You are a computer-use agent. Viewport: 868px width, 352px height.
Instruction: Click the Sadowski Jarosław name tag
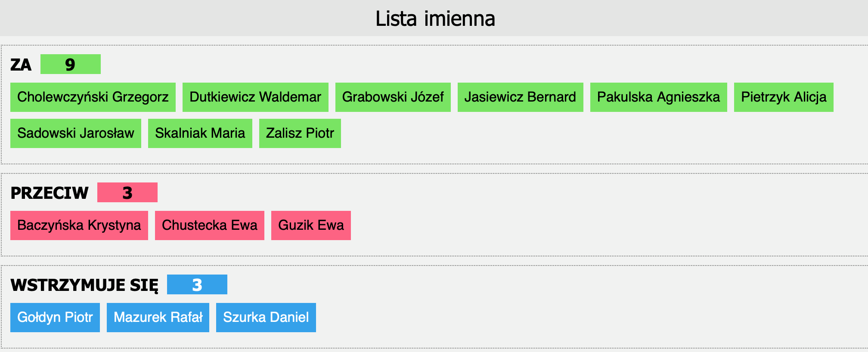[x=76, y=133]
